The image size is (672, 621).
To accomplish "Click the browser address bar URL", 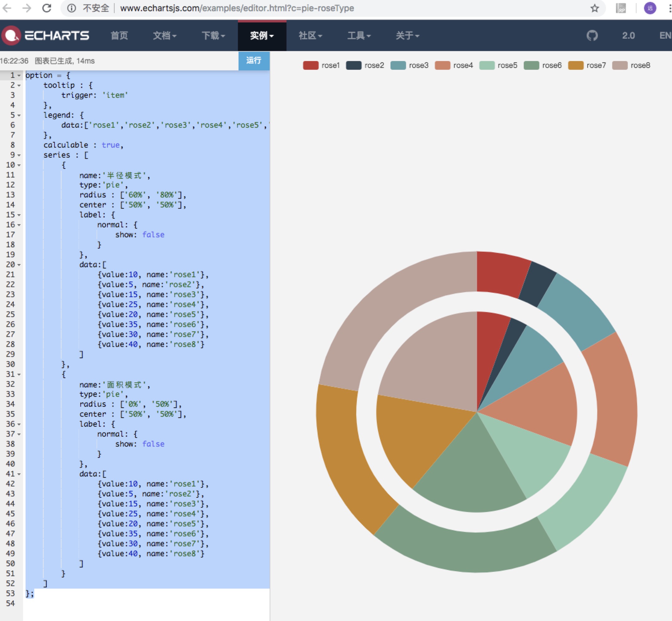I will pos(235,8).
